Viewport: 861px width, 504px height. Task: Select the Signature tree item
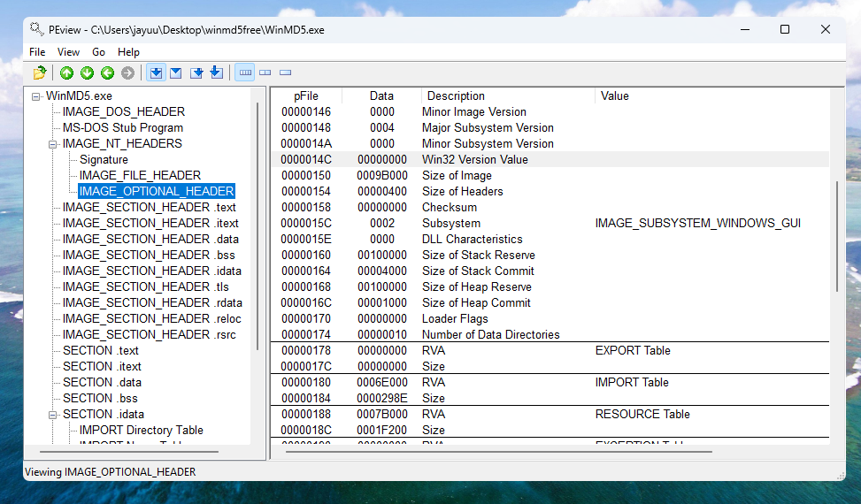(104, 159)
